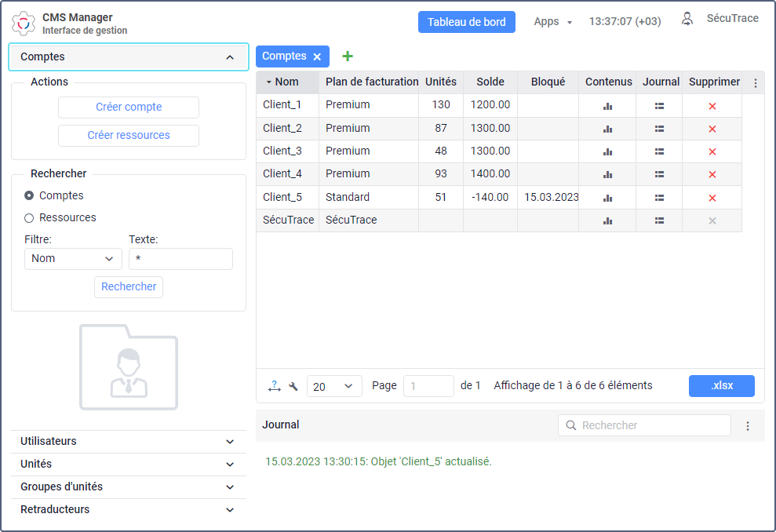Sort table by Solde column header
The height and width of the screenshot is (532, 776).
490,82
